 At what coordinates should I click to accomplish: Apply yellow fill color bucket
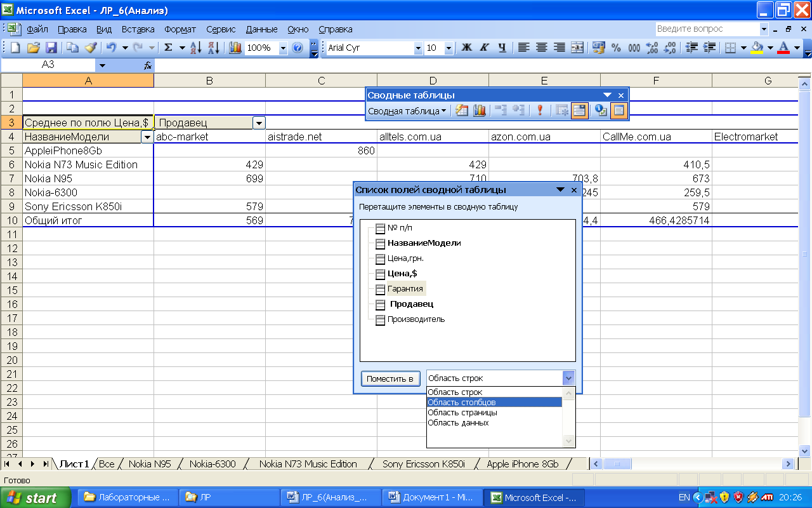coord(757,48)
